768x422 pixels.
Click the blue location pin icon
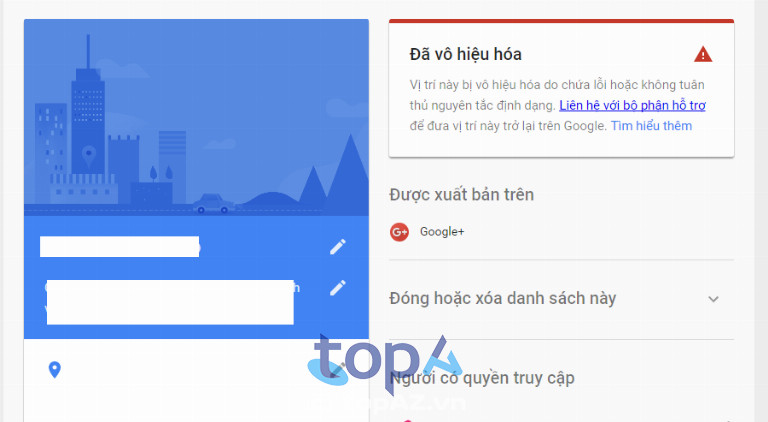click(x=55, y=370)
